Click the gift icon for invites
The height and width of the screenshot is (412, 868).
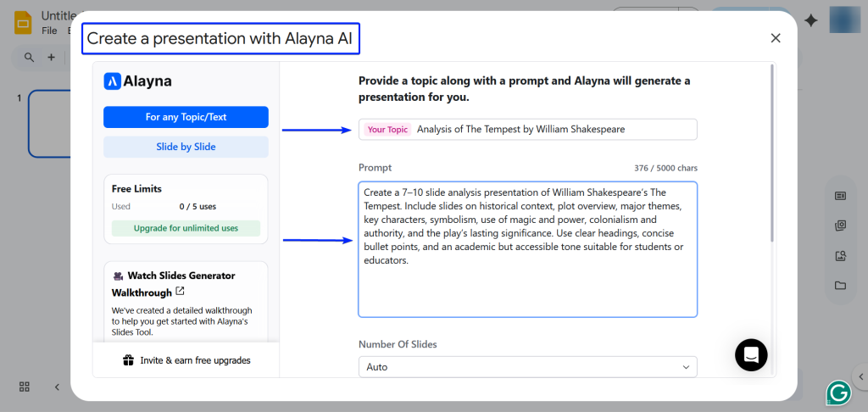tap(128, 360)
